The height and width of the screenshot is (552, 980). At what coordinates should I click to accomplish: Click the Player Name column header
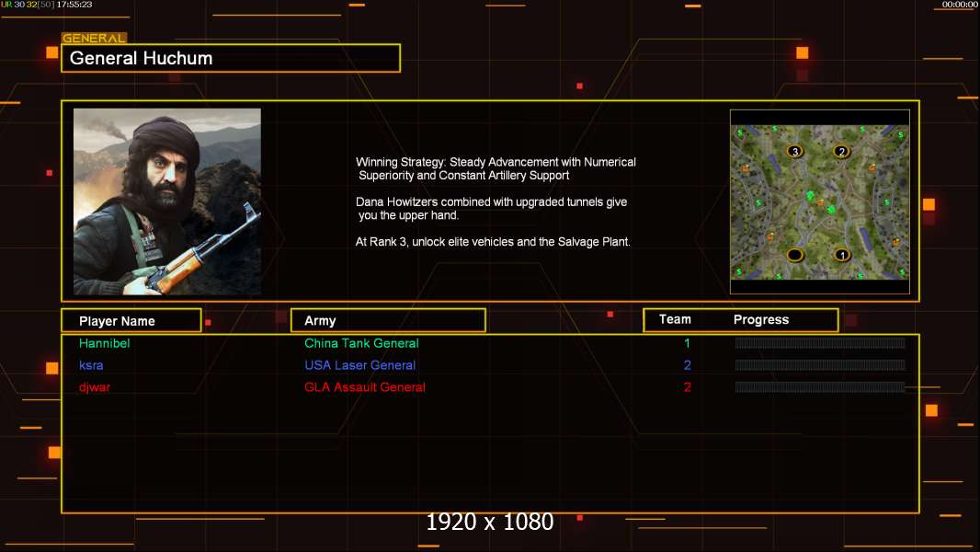(131, 321)
